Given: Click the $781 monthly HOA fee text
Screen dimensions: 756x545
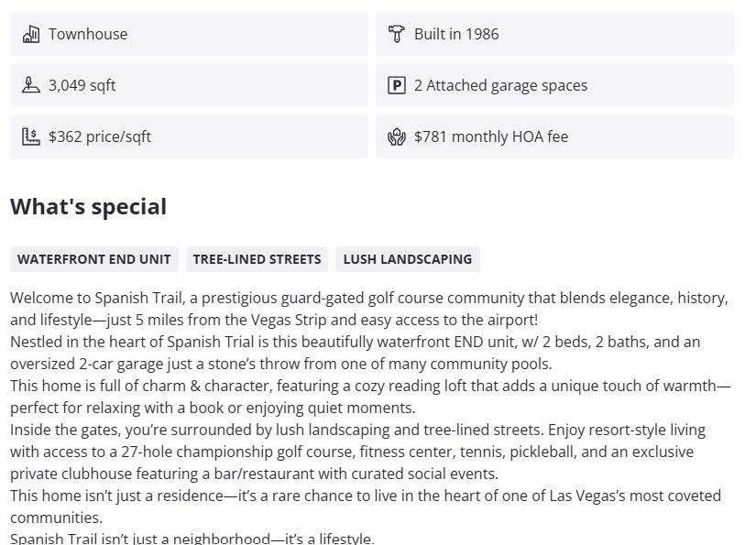Looking at the screenshot, I should (x=491, y=136).
